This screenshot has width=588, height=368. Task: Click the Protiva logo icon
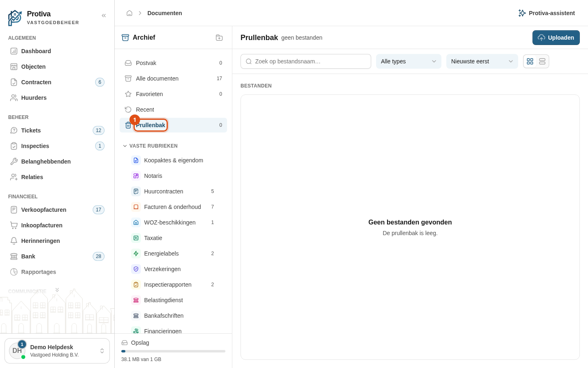coord(15,18)
